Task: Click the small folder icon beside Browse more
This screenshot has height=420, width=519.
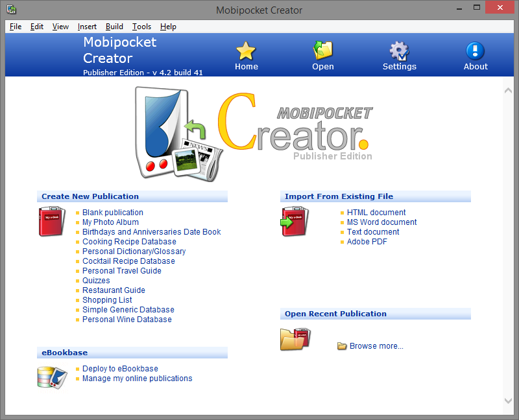Action: point(342,346)
